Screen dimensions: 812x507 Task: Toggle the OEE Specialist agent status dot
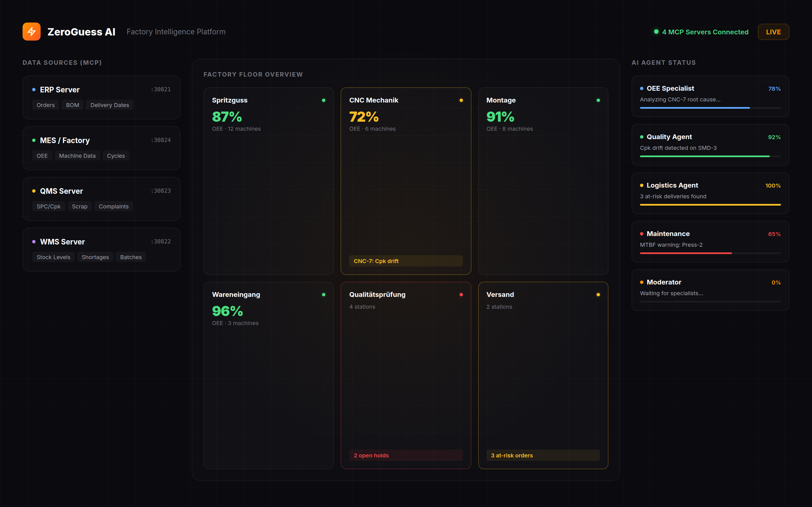pyautogui.click(x=641, y=88)
